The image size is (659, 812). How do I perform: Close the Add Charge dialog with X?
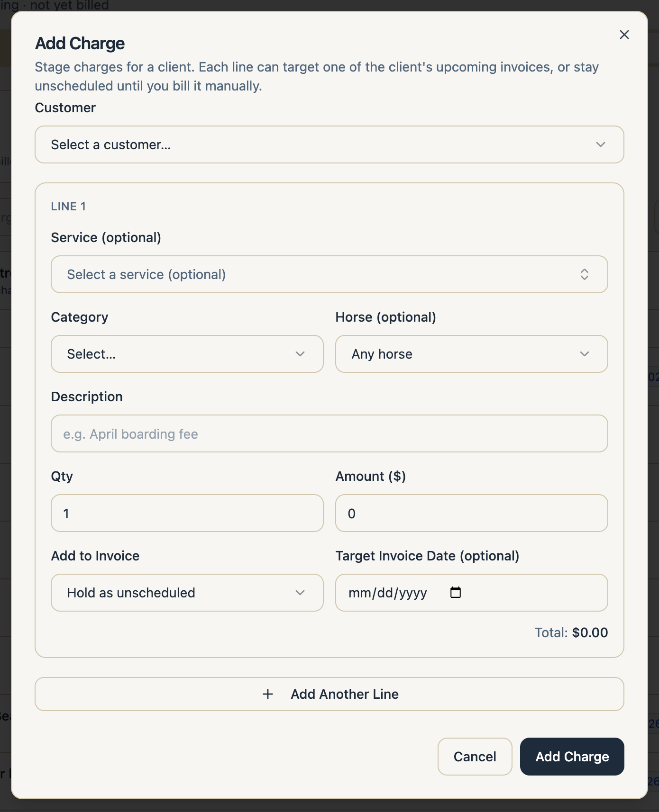(x=624, y=35)
